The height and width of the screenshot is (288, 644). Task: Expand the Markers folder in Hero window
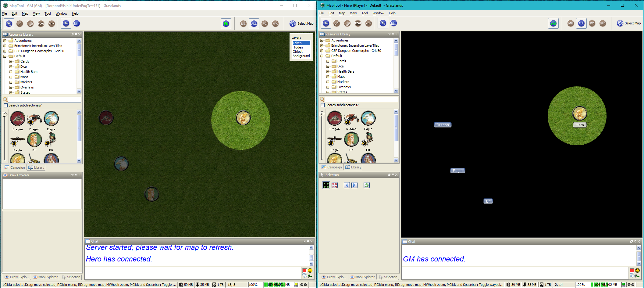[x=328, y=82]
